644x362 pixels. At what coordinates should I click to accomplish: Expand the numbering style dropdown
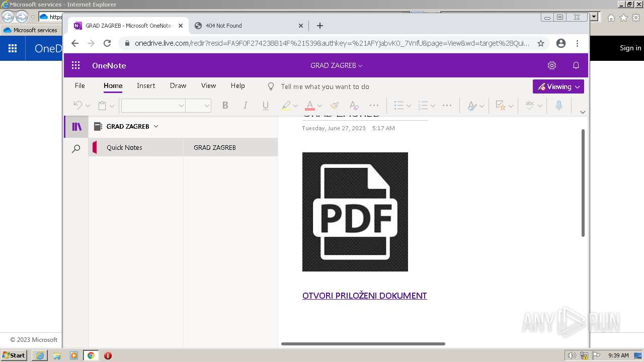[433, 106]
